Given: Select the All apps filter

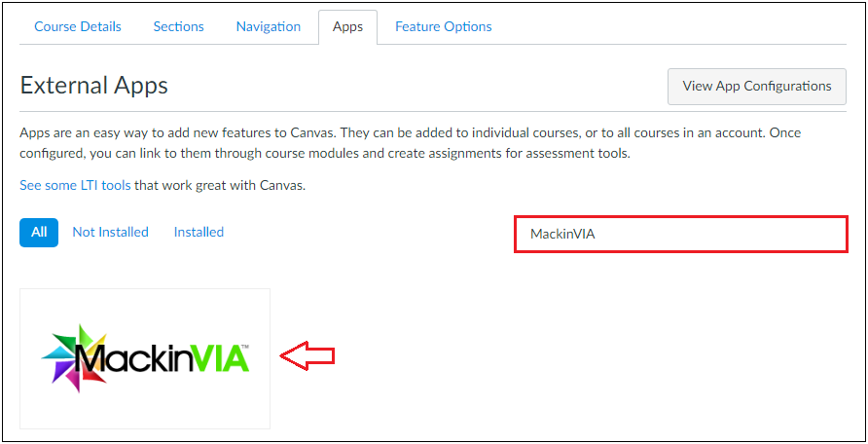Looking at the screenshot, I should click(x=39, y=232).
